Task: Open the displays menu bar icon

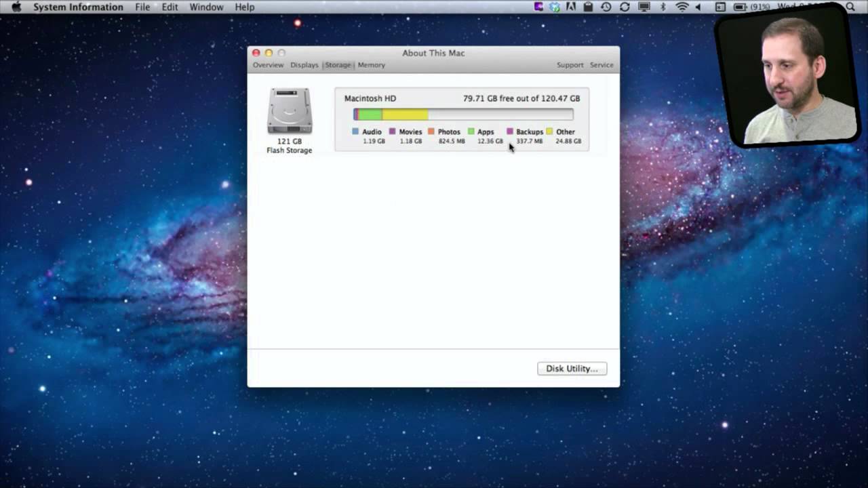Action: (644, 7)
